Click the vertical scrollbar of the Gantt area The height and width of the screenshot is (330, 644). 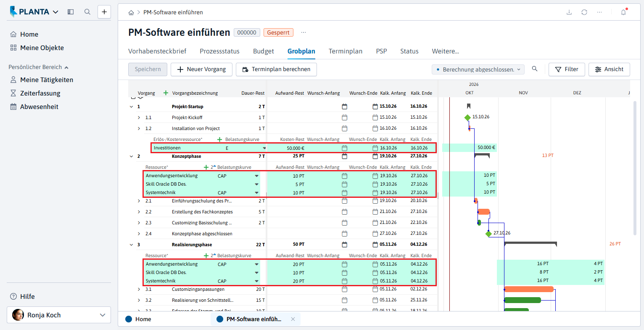(x=635, y=168)
